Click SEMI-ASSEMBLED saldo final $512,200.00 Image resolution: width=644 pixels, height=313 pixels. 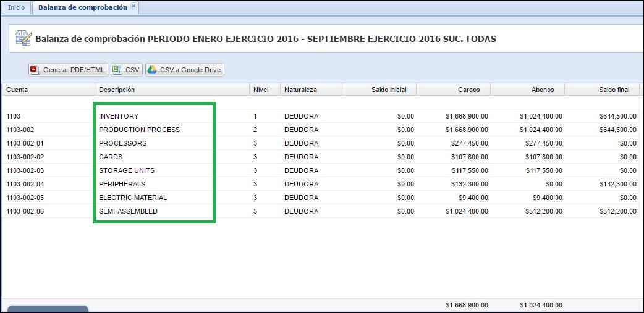pyautogui.click(x=618, y=211)
